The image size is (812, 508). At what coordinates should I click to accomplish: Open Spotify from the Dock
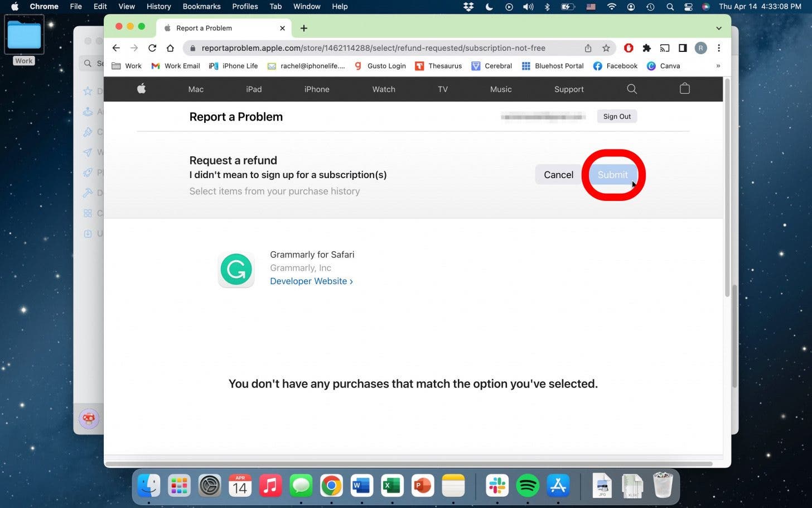pos(528,485)
